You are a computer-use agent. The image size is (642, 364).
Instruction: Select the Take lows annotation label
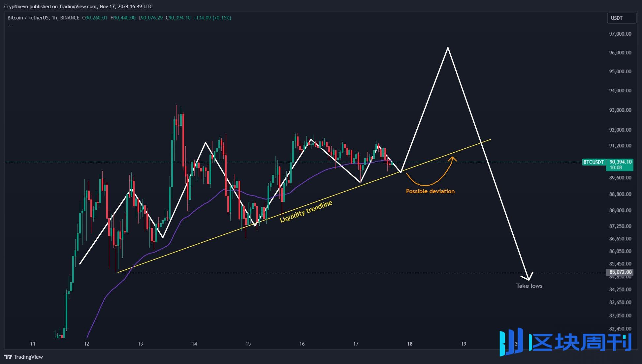[529, 286]
